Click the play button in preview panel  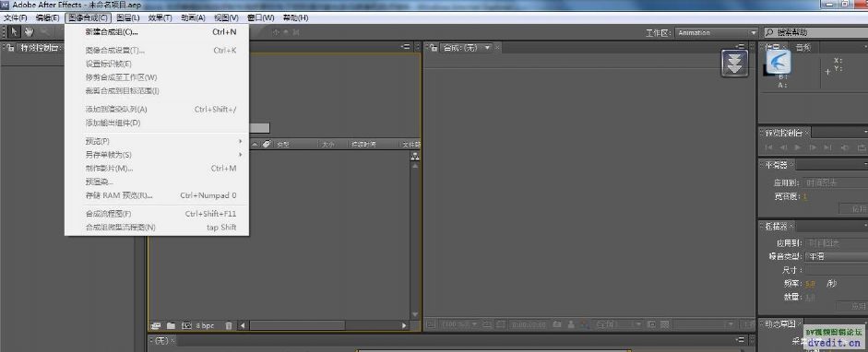tap(798, 147)
